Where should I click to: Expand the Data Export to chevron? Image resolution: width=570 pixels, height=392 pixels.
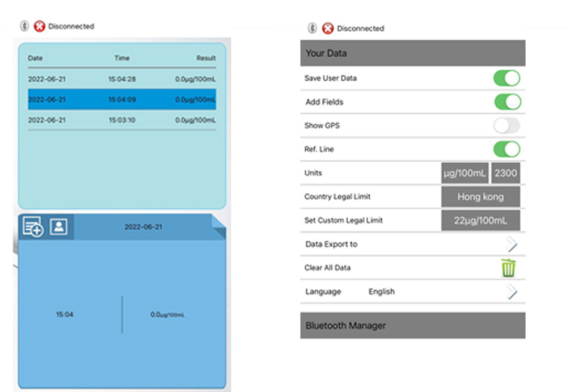(x=512, y=245)
